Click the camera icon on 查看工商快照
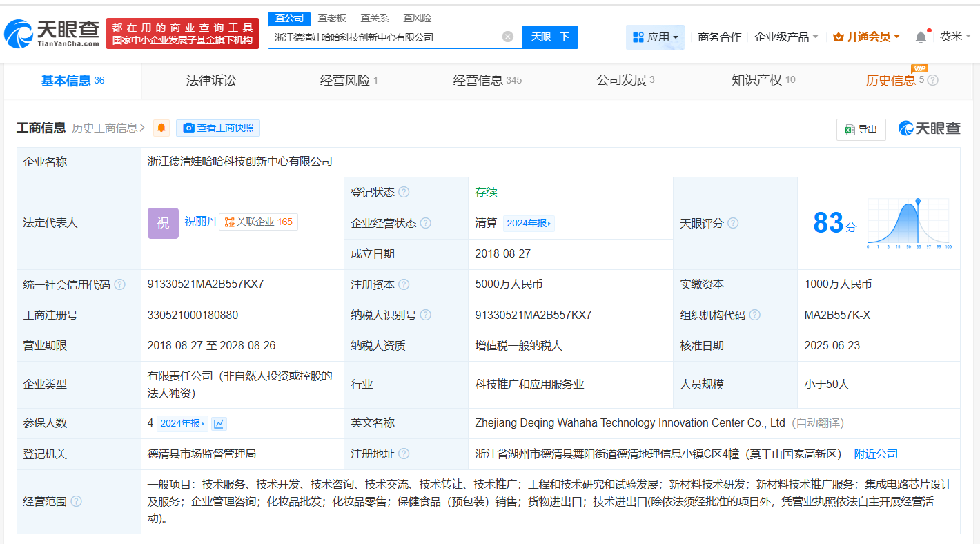980x544 pixels. pos(188,128)
